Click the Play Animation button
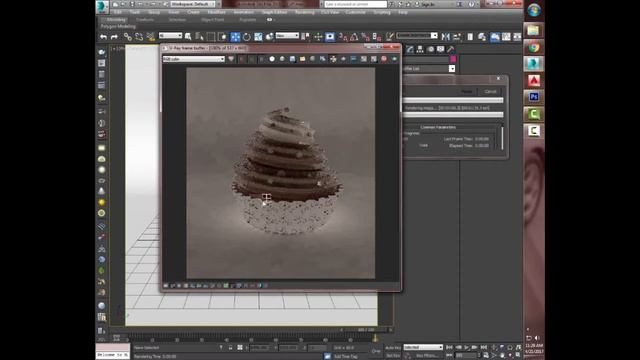The width and height of the screenshot is (640, 360). click(466, 347)
